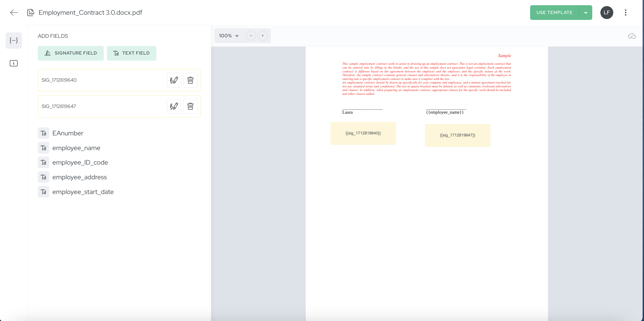The width and height of the screenshot is (644, 321).
Task: Edit signature field SIG_1712819640
Action: click(x=174, y=80)
